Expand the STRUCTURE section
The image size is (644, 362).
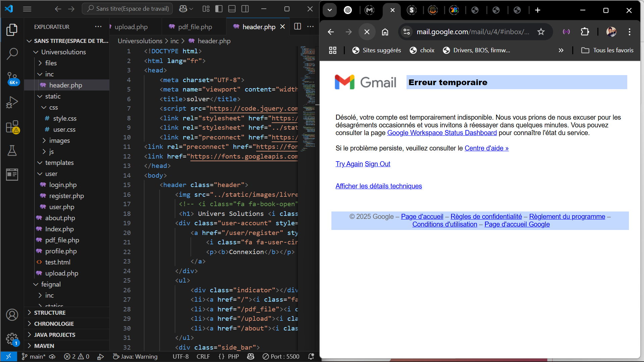(50, 312)
